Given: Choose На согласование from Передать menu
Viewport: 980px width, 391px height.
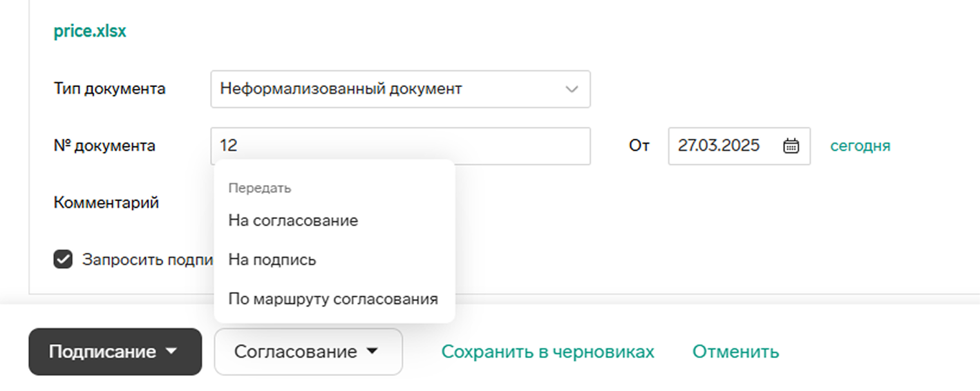Looking at the screenshot, I should tap(293, 221).
